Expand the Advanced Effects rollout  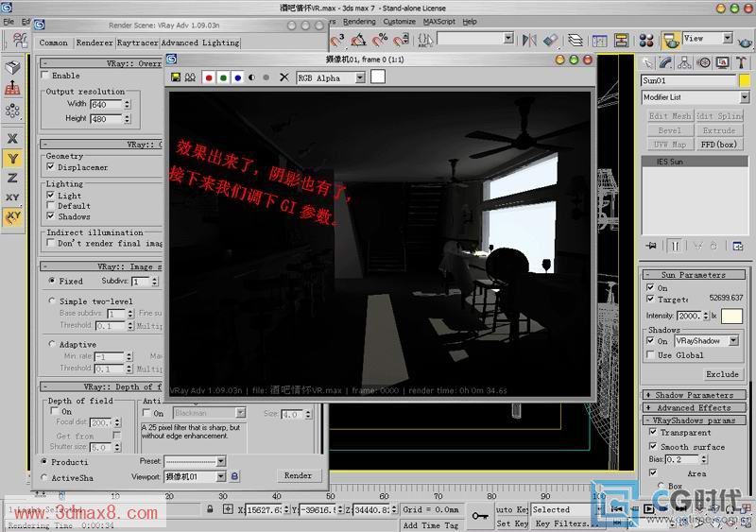pyautogui.click(x=695, y=407)
